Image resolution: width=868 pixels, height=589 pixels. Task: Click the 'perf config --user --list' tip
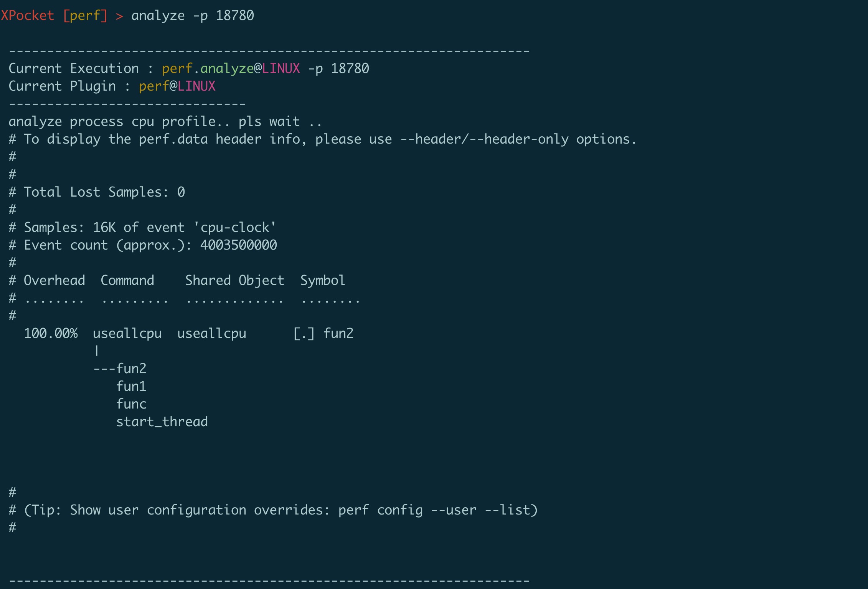[438, 510]
